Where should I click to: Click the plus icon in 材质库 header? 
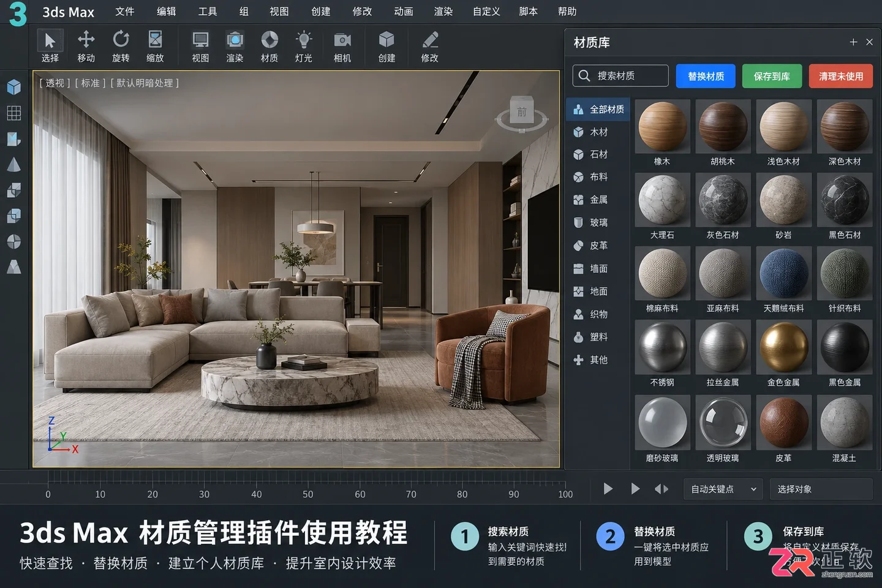coord(853,42)
